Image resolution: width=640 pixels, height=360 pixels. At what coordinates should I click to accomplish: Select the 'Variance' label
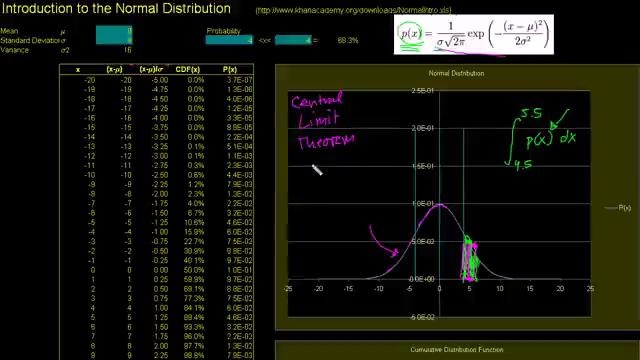pos(15,50)
